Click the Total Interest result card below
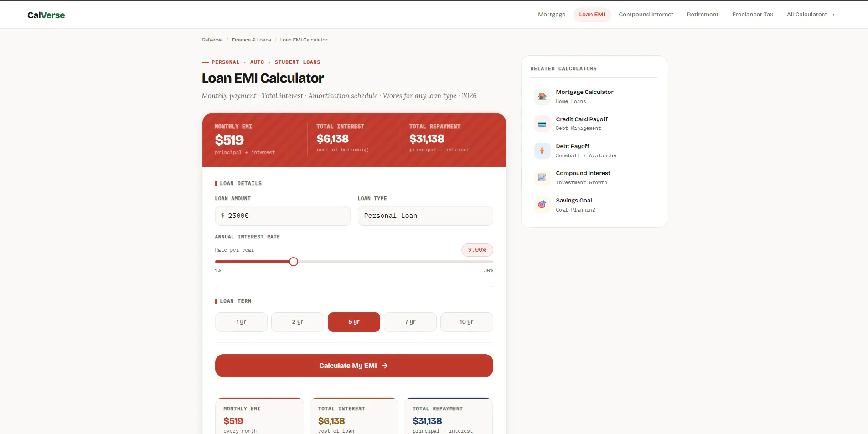 [x=354, y=416]
